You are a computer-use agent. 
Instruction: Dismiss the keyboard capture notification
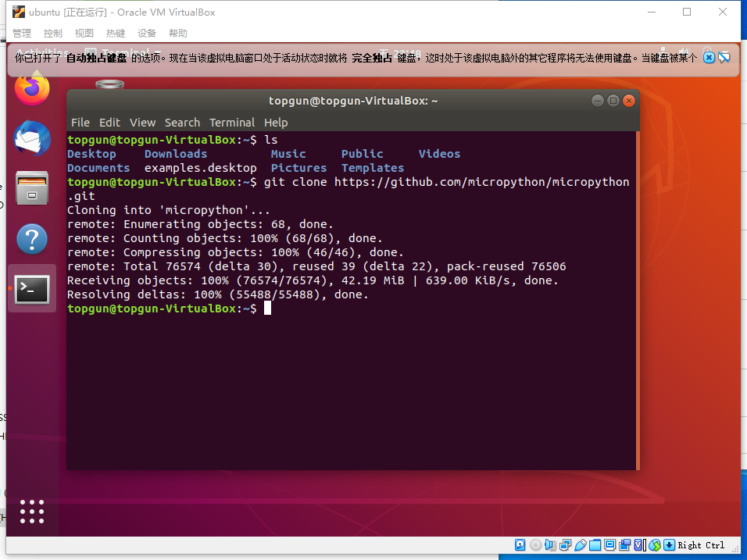709,58
